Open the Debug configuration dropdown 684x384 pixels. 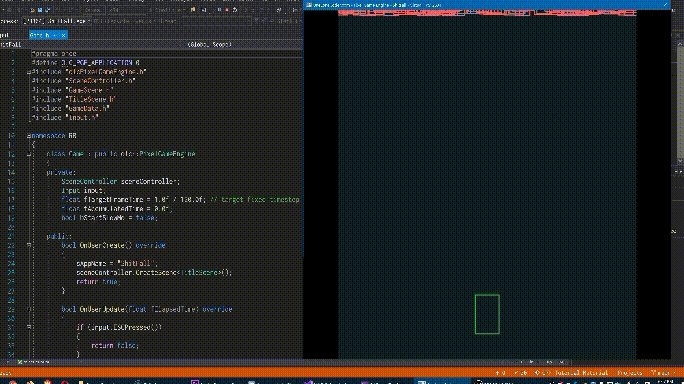point(94,10)
